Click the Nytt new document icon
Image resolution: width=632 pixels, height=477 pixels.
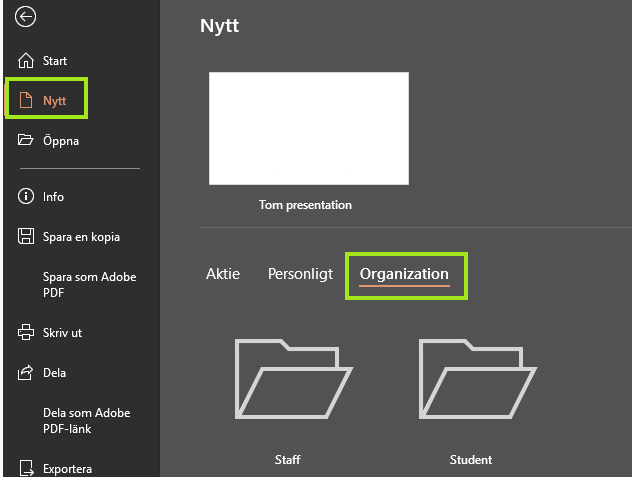(26, 100)
